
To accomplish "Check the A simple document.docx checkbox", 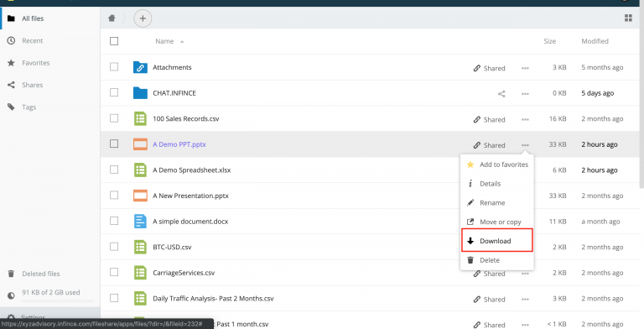I will (114, 221).
